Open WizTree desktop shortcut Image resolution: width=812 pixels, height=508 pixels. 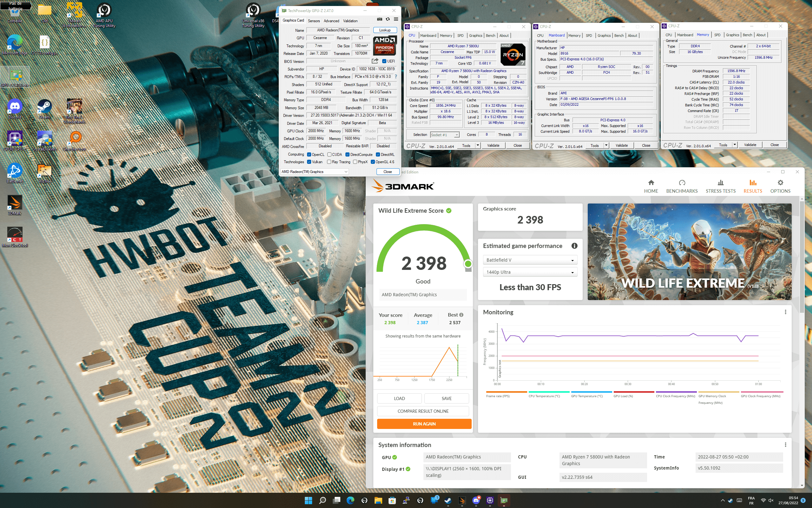44,173
